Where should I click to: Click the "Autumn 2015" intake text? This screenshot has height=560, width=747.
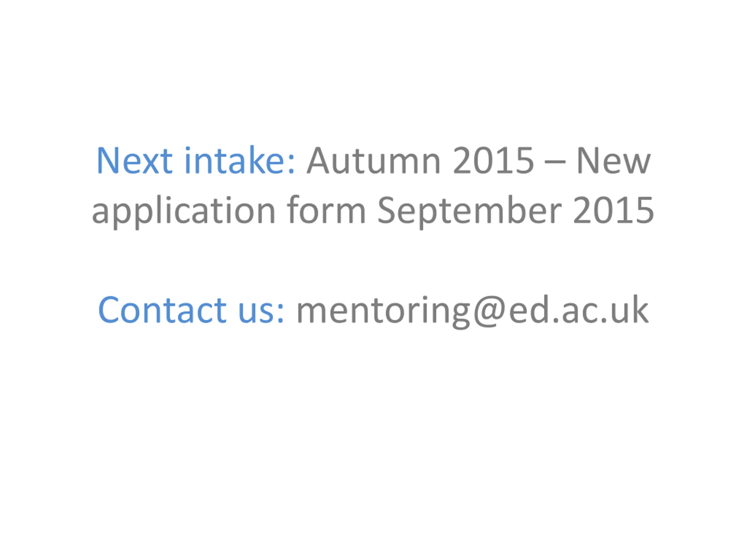pos(420,161)
